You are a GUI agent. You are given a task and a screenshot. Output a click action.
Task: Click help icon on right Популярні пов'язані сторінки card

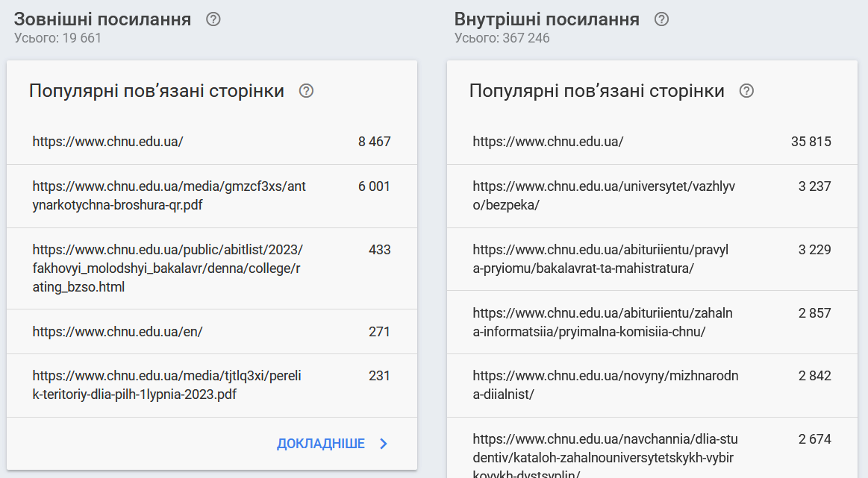point(746,90)
